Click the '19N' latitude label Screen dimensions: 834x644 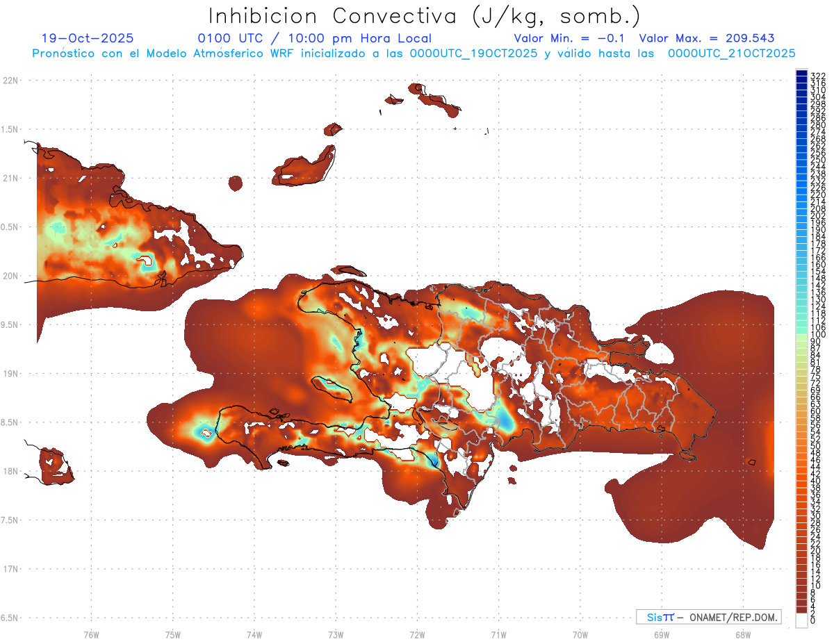click(x=10, y=374)
